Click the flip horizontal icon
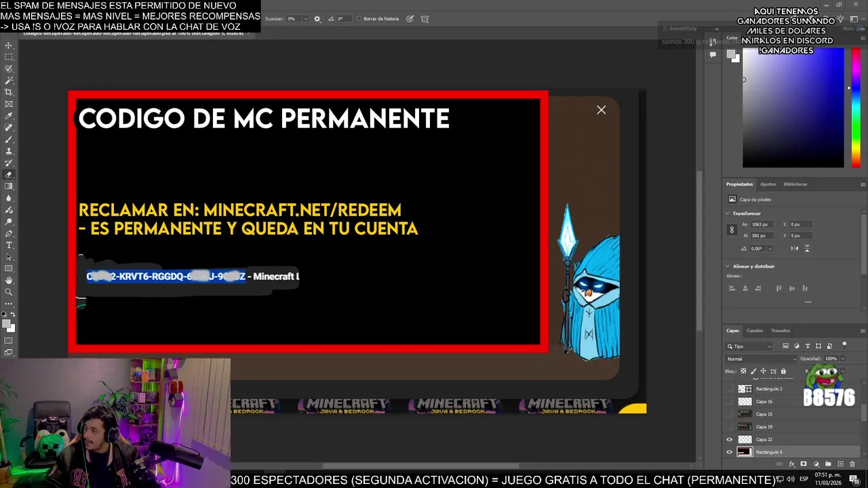The height and width of the screenshot is (488, 868). (x=795, y=248)
